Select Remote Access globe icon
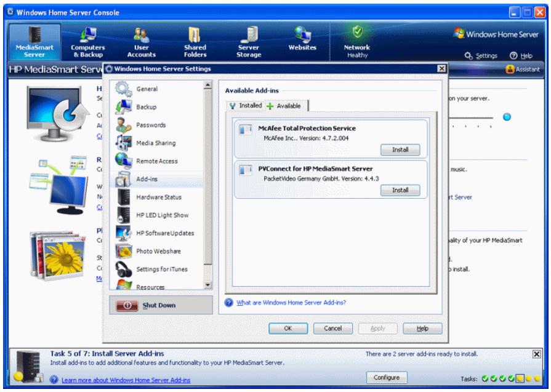Image resolution: width=551 pixels, height=392 pixels. 123,161
